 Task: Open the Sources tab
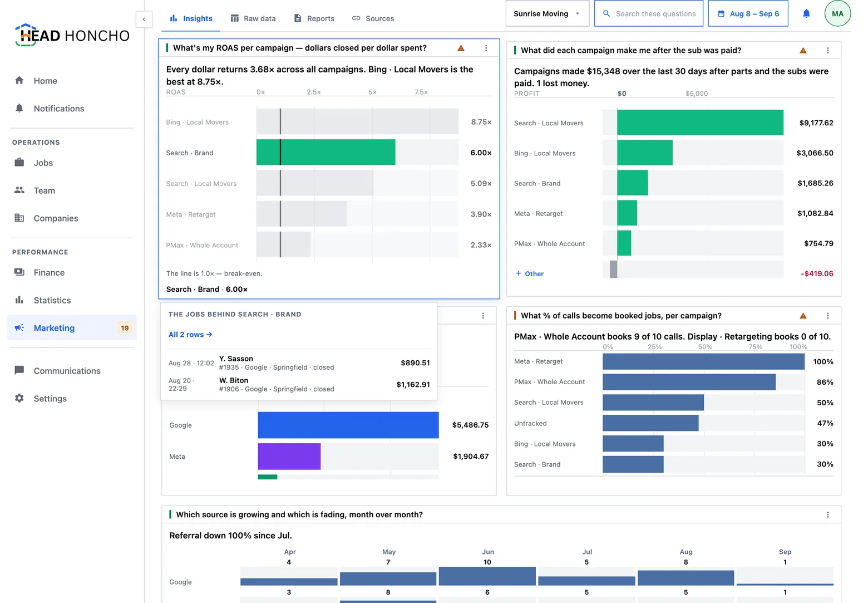pyautogui.click(x=373, y=18)
